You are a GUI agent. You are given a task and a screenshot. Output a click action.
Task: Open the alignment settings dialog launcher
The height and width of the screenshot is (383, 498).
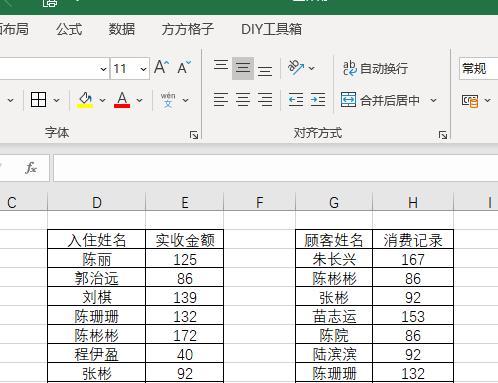(443, 135)
